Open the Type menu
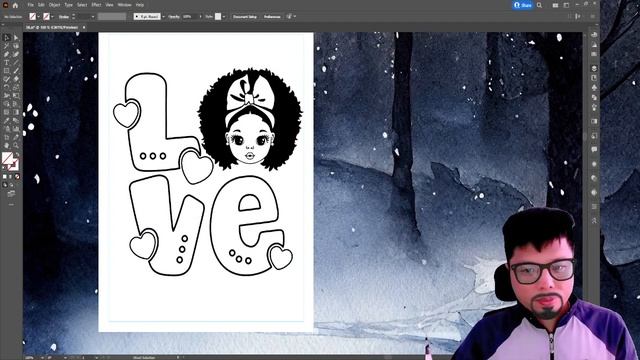This screenshot has height=360, width=640. tap(69, 5)
